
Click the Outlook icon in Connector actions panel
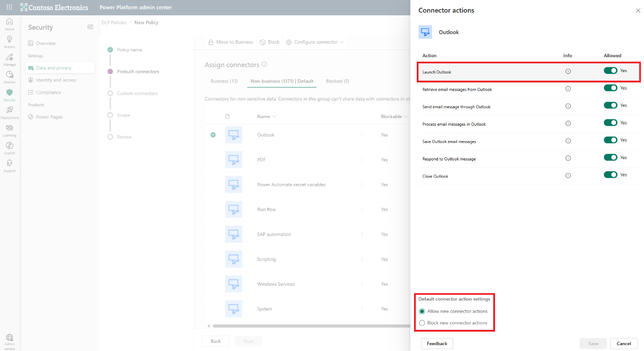click(x=425, y=32)
